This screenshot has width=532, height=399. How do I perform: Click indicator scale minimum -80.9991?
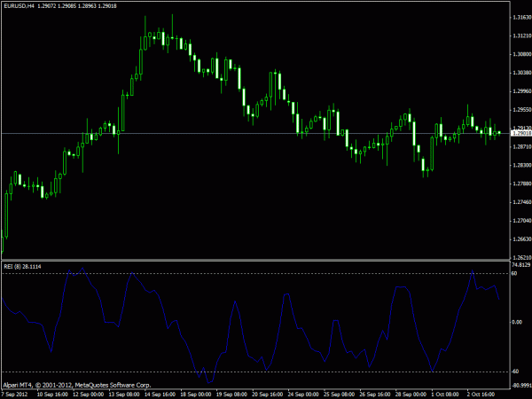[x=520, y=386]
